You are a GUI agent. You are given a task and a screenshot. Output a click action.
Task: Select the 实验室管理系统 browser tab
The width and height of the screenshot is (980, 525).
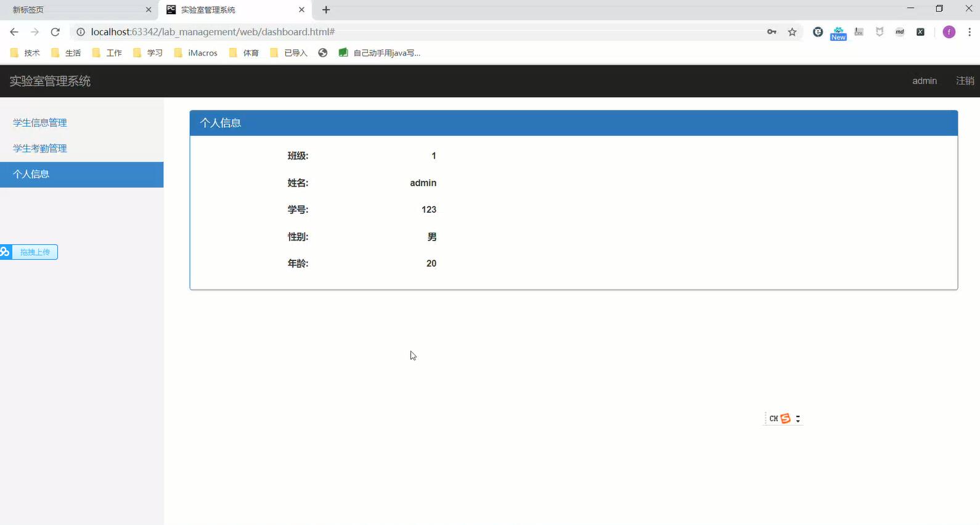point(234,10)
